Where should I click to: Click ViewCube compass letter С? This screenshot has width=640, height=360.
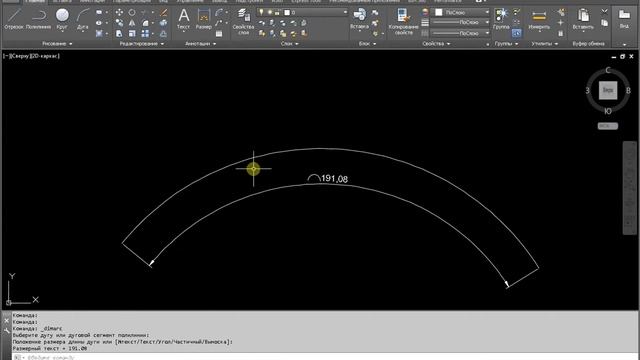tap(608, 70)
